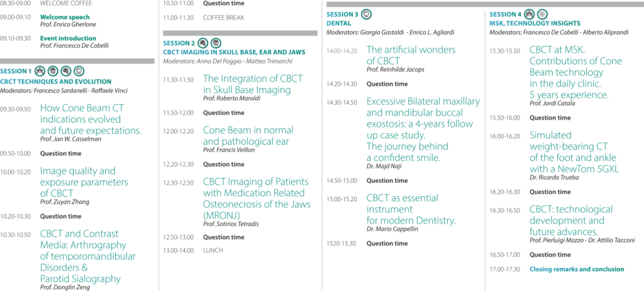Click the first round icon after Session 2
The image size is (644, 291).
coord(202,43)
